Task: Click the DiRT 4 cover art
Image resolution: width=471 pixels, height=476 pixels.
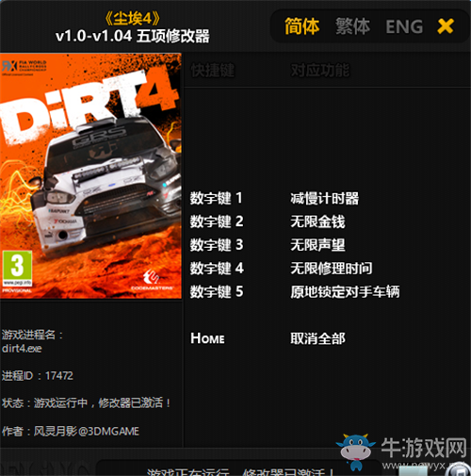Action: [90, 176]
